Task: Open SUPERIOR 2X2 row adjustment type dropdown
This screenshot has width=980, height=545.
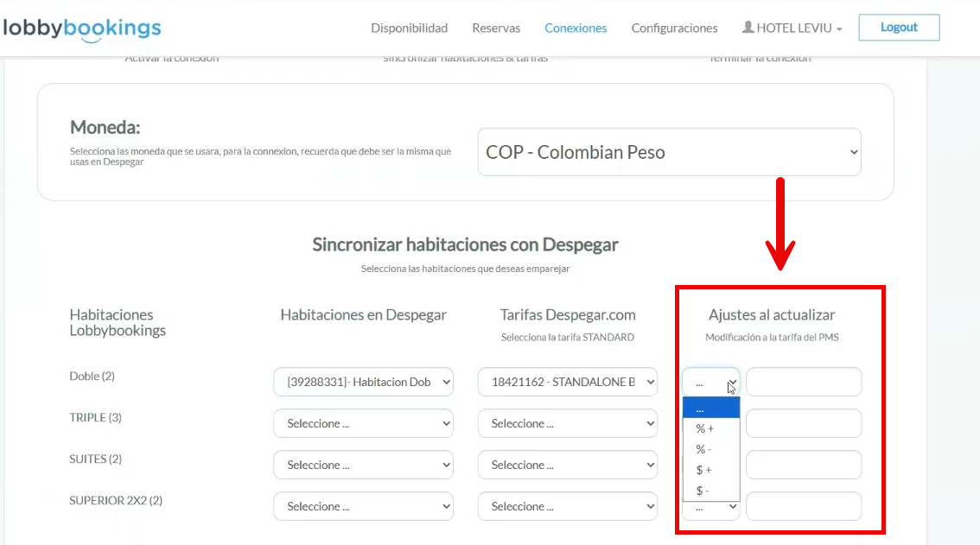Action: tap(710, 510)
